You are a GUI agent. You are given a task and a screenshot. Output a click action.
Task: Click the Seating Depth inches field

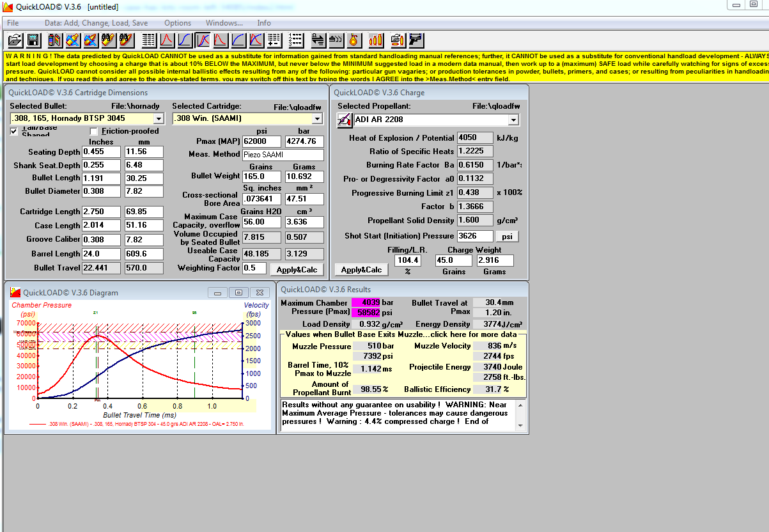pyautogui.click(x=101, y=152)
